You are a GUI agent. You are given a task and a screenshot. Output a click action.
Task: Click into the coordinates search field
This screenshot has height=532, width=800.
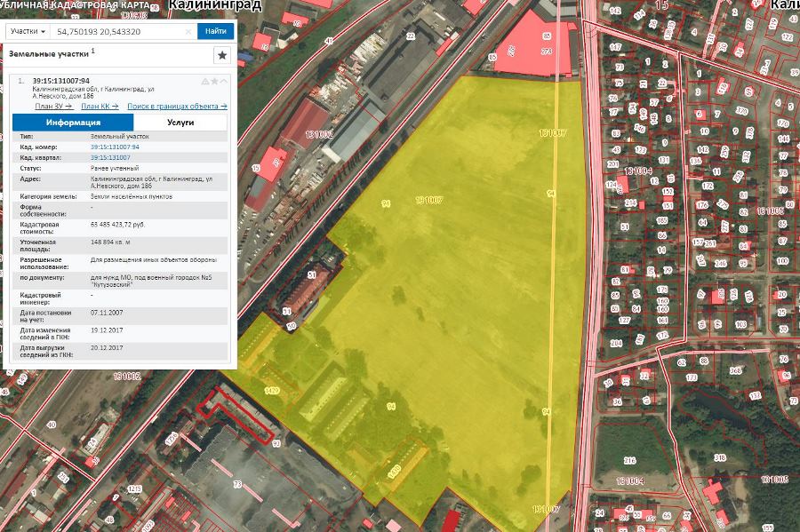pyautogui.click(x=116, y=31)
